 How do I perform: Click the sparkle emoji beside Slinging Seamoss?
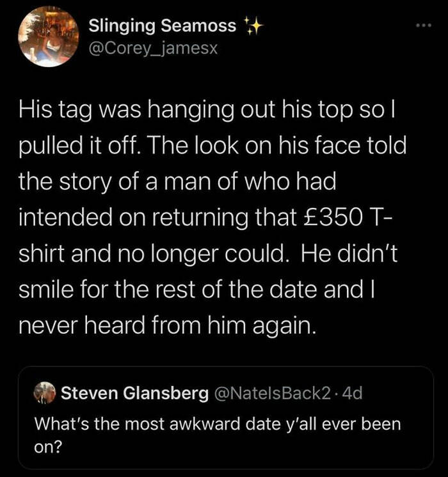(253, 26)
